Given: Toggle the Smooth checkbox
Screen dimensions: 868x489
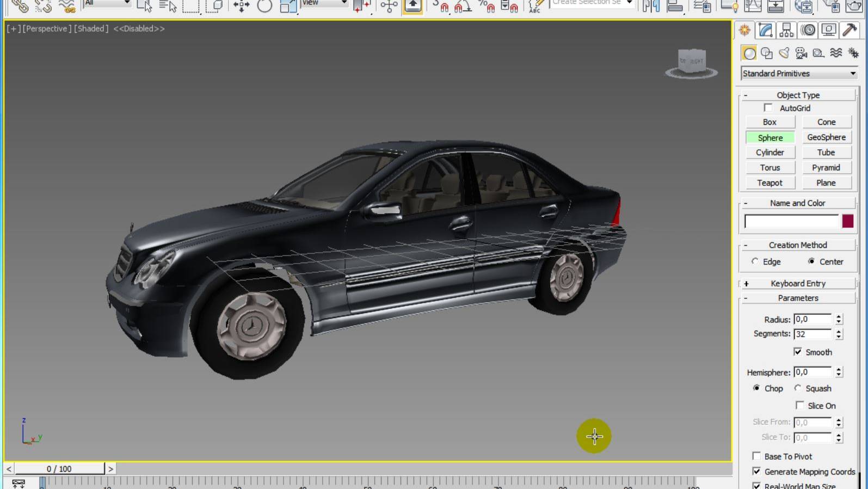Looking at the screenshot, I should click(x=798, y=352).
